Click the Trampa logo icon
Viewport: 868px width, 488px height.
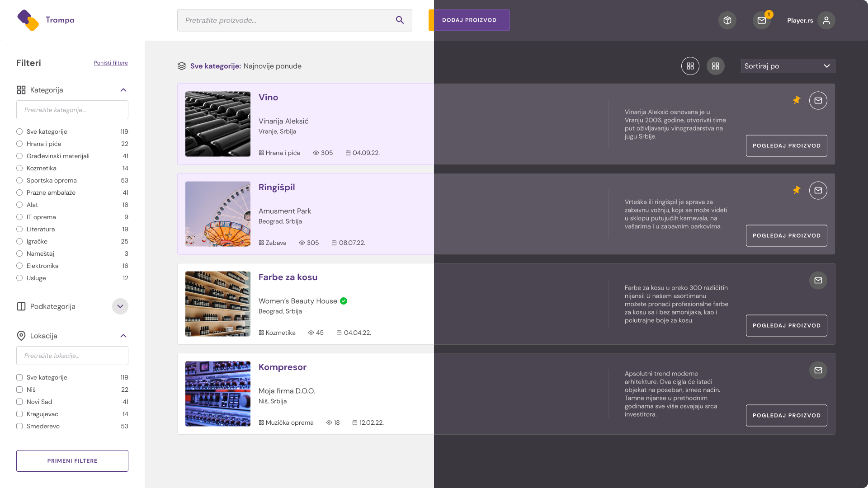point(28,20)
